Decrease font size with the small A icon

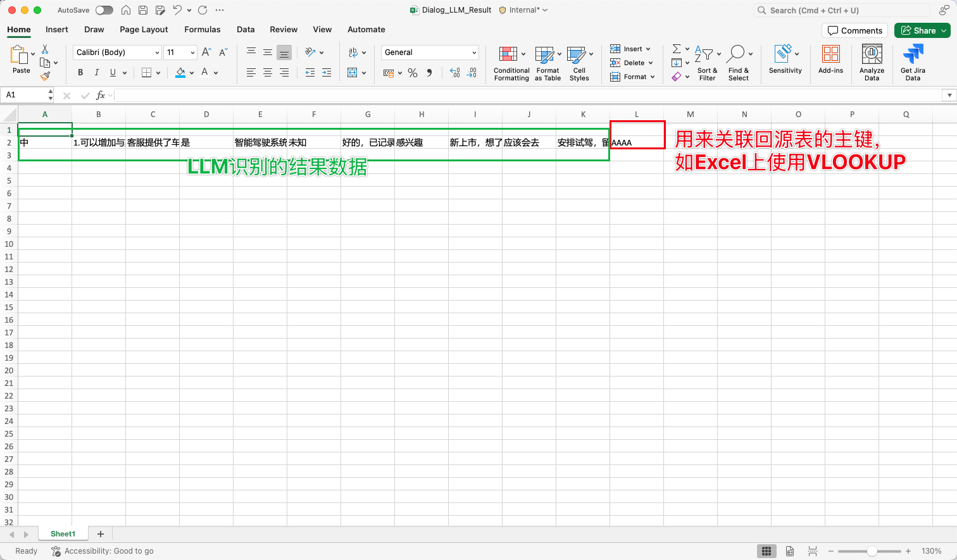point(223,53)
